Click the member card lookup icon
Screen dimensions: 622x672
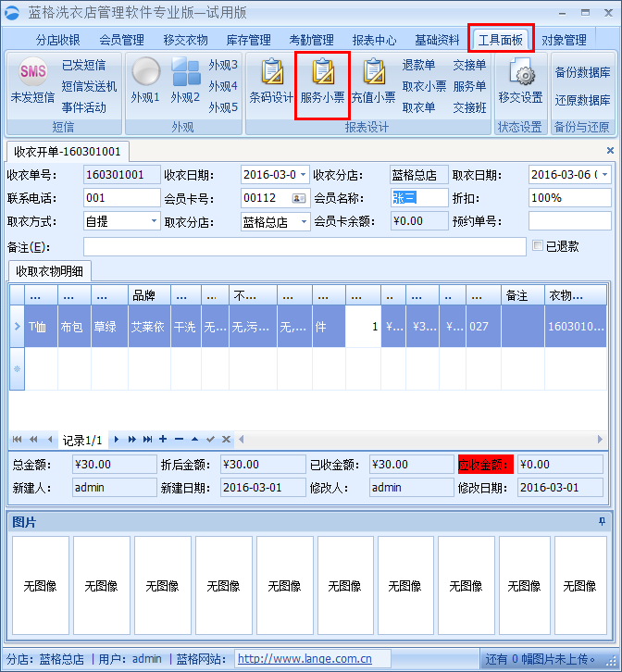pyautogui.click(x=298, y=198)
